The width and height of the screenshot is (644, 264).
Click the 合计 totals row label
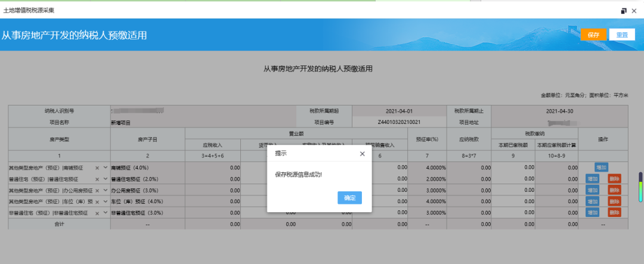point(59,224)
